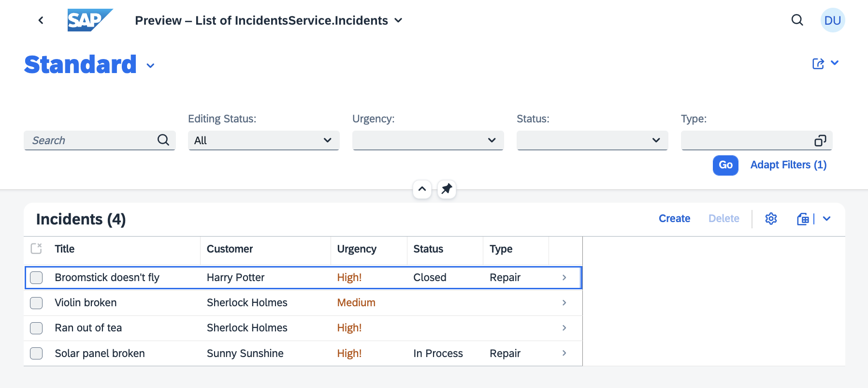
Task: Click High! urgency in Solar panel row
Action: [x=349, y=354]
